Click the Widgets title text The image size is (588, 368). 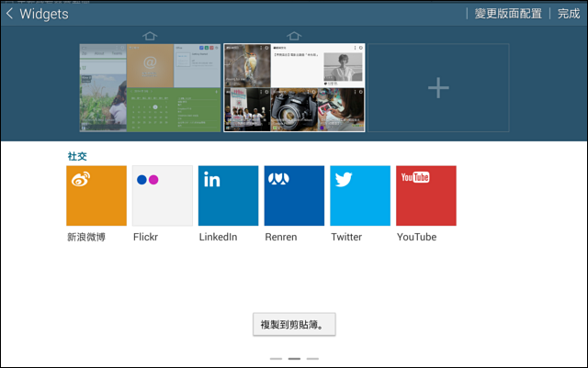pos(44,14)
